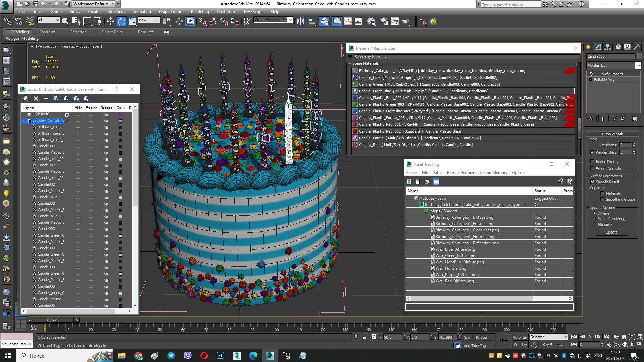Click the color swatch of Birthday_Ce...ith_C layer

coord(121,121)
